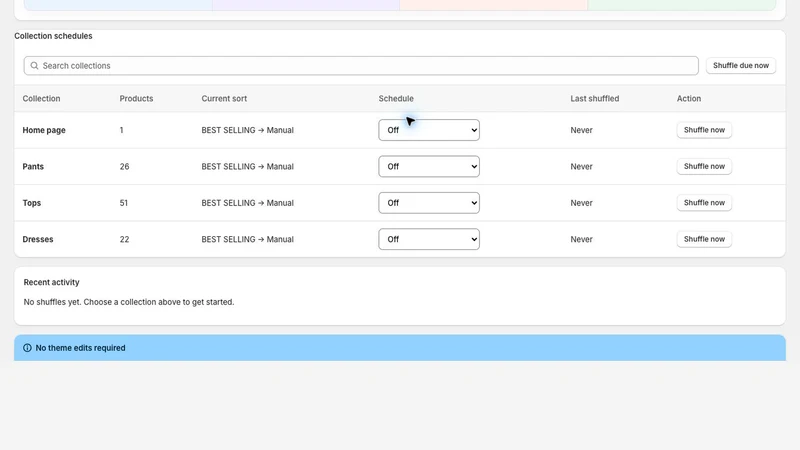The width and height of the screenshot is (800, 450).
Task: Click Shuffle due now button
Action: pyautogui.click(x=741, y=65)
